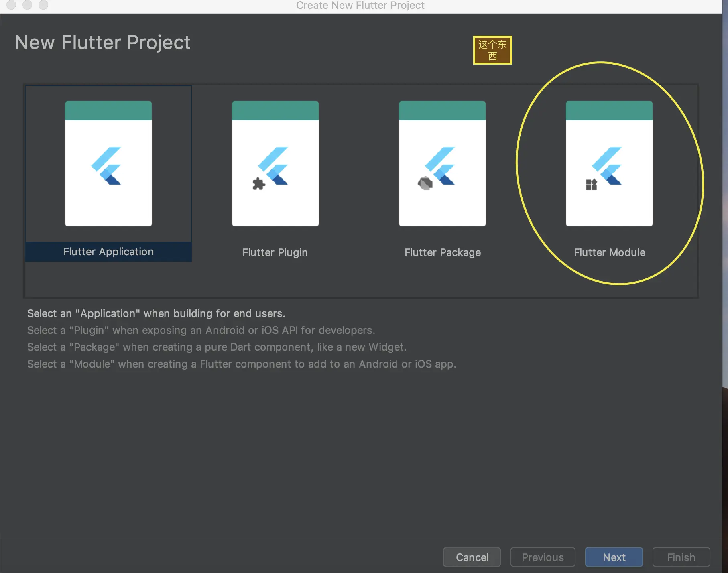Zoom the Create New Flutter Project window
Image resolution: width=728 pixels, height=573 pixels.
[43, 4]
